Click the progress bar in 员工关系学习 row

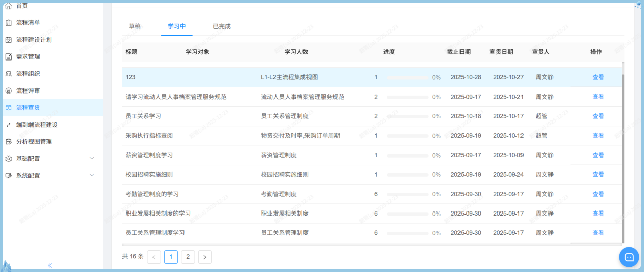[x=407, y=116]
